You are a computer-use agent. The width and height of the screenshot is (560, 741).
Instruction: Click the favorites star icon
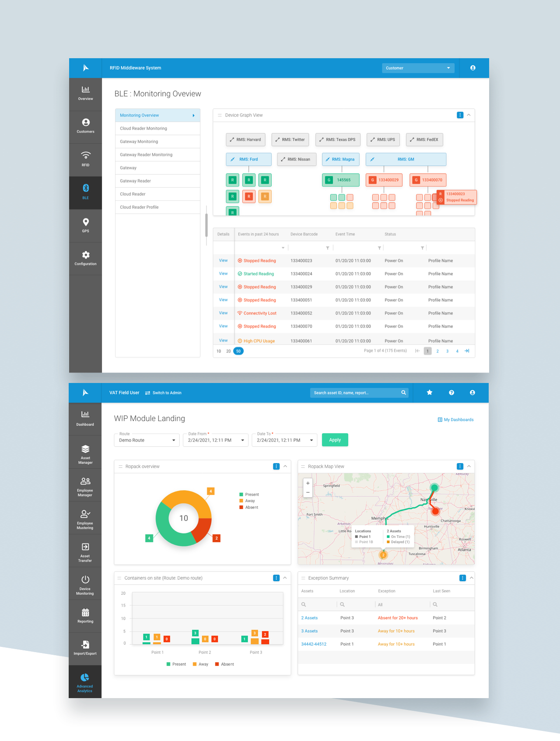pos(430,393)
